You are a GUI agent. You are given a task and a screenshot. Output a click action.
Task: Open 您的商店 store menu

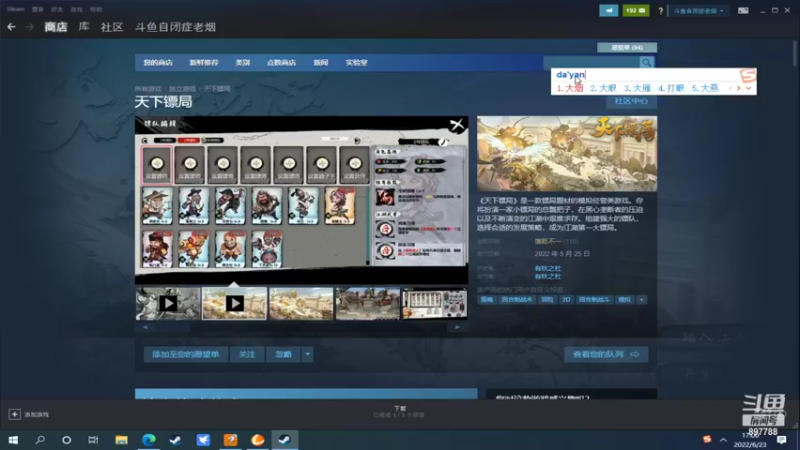coord(158,63)
